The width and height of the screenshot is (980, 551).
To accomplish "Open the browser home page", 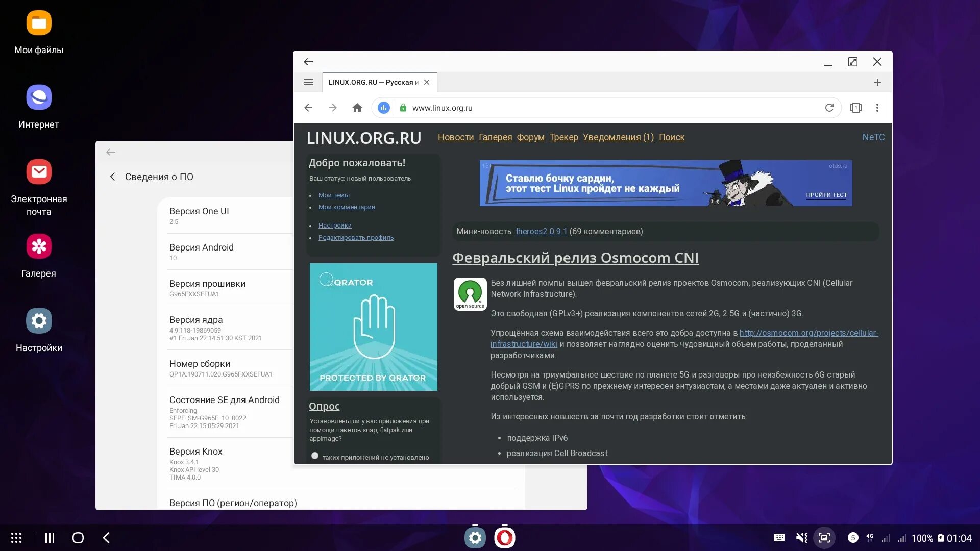I will coord(357,108).
